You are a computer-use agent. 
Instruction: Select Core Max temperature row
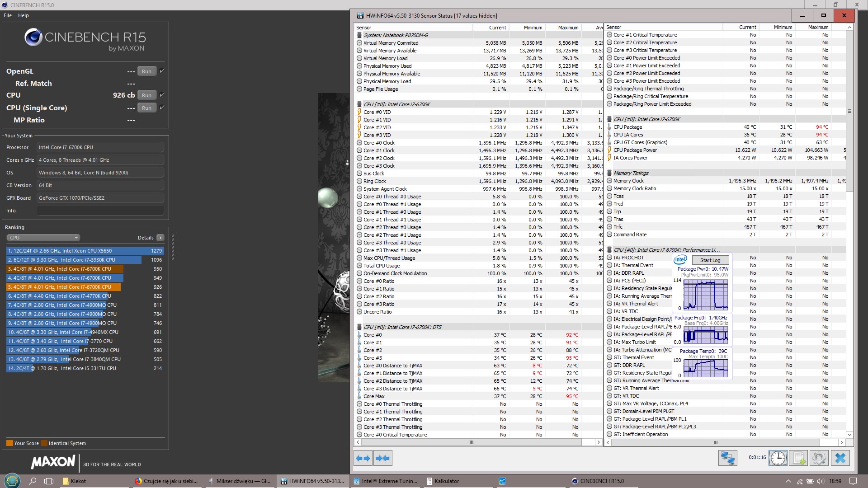(x=479, y=396)
